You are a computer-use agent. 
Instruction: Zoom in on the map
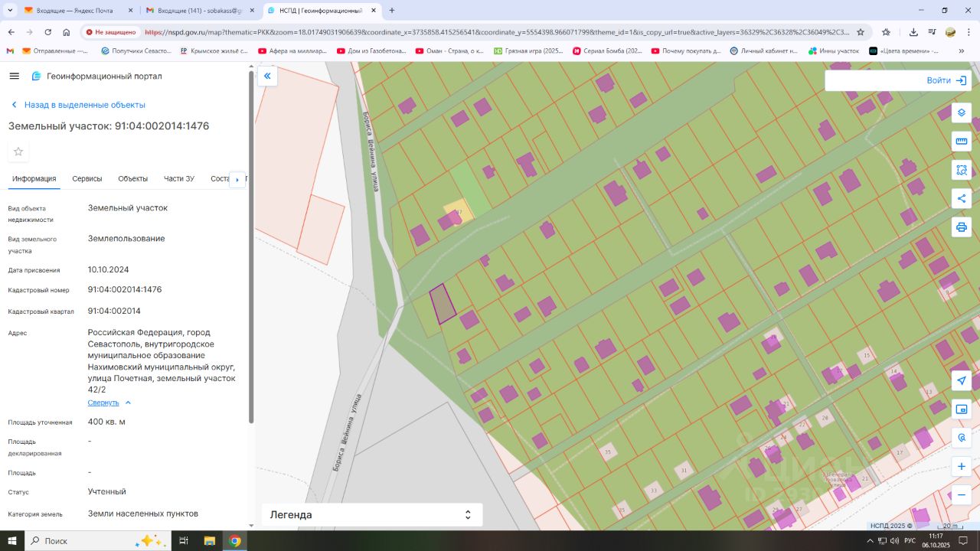point(962,466)
